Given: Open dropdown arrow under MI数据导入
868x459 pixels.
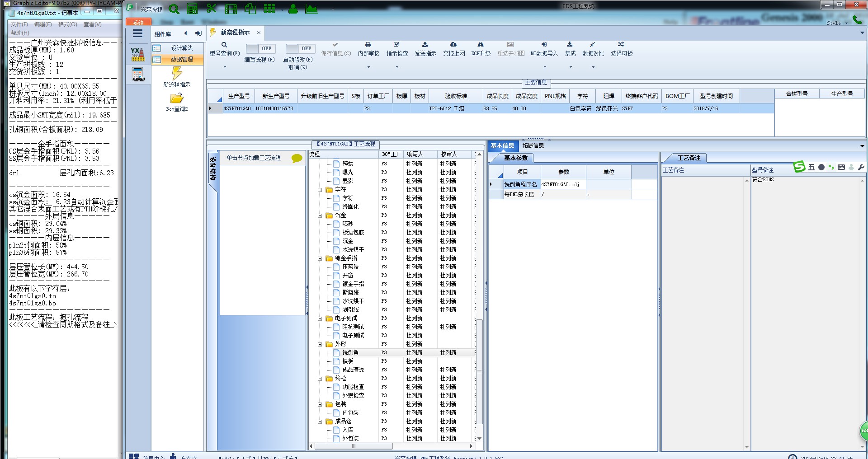Looking at the screenshot, I should 545,67.
